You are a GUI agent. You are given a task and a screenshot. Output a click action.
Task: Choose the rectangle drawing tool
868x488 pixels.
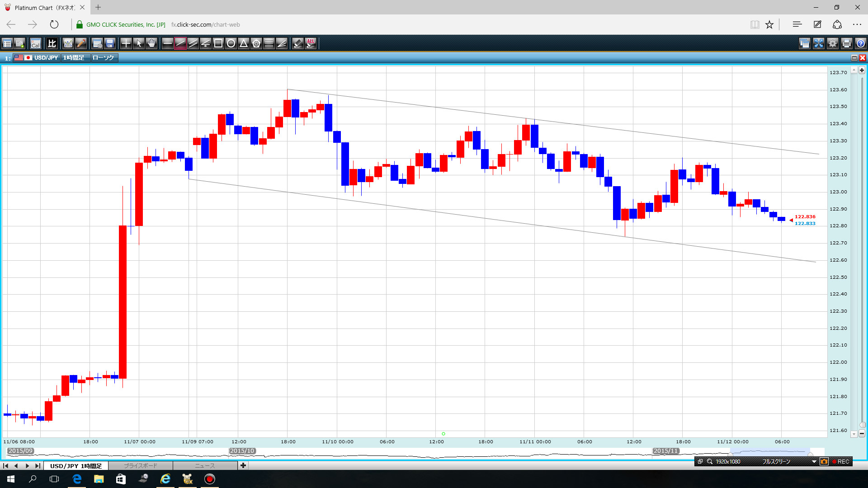(218, 43)
